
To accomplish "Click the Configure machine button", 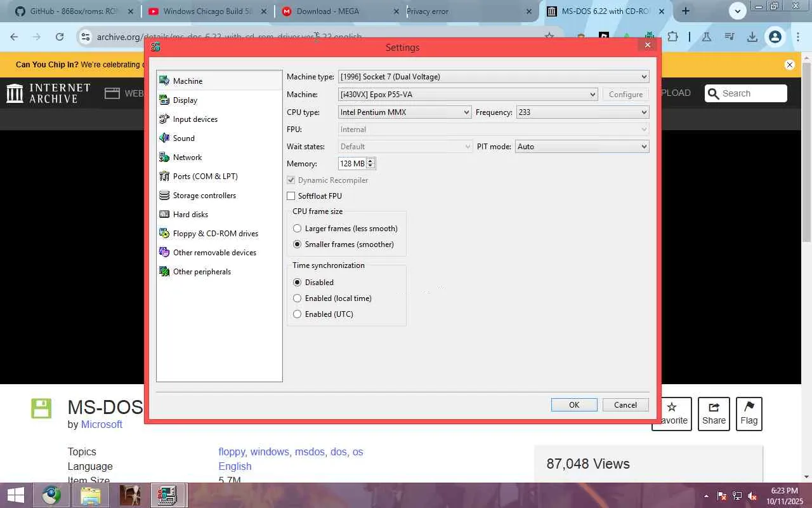I will (x=625, y=95).
